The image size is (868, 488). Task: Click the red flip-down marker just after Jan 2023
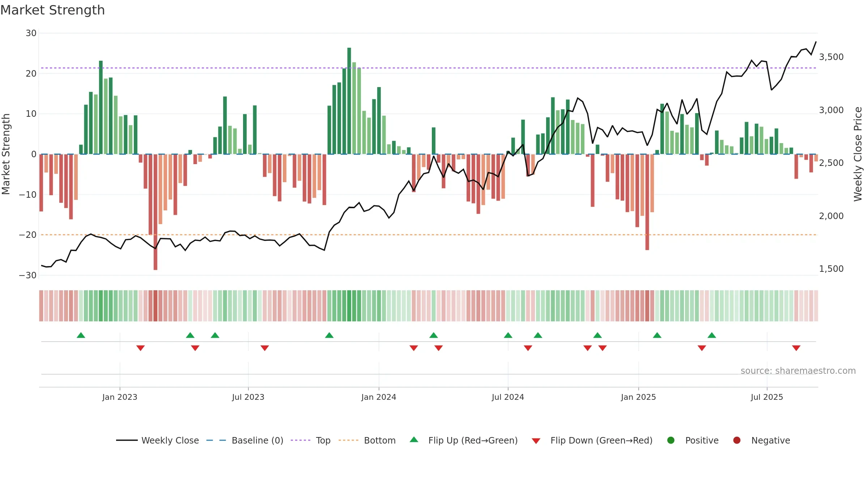[141, 348]
